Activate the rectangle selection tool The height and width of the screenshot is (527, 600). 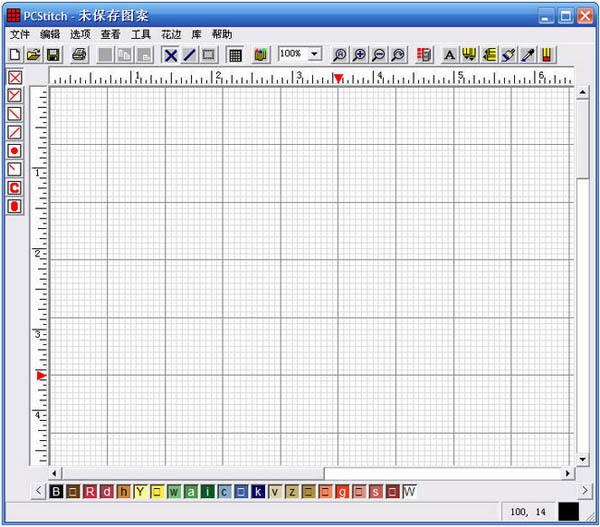coord(209,55)
